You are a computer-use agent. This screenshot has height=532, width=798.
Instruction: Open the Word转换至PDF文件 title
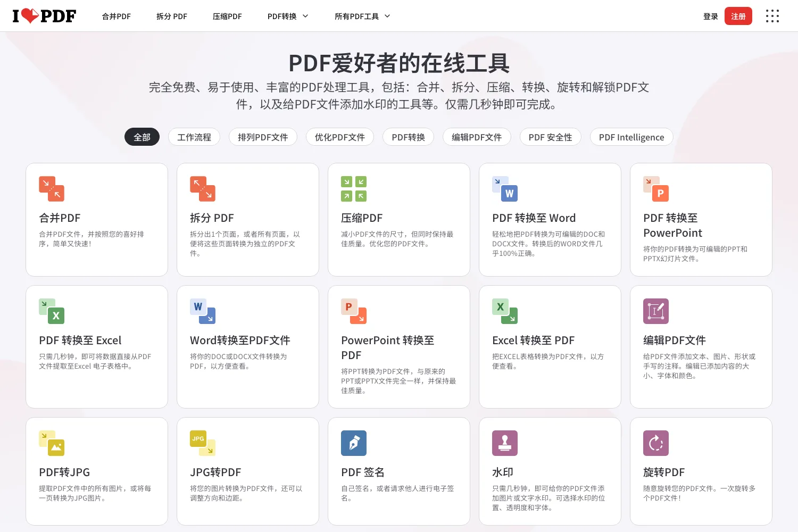click(x=240, y=340)
